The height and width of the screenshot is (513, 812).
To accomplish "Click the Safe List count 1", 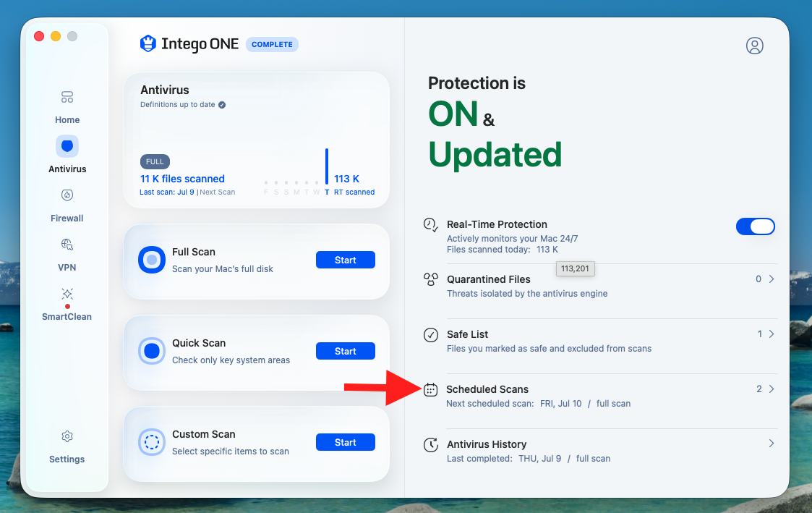I will 760,334.
